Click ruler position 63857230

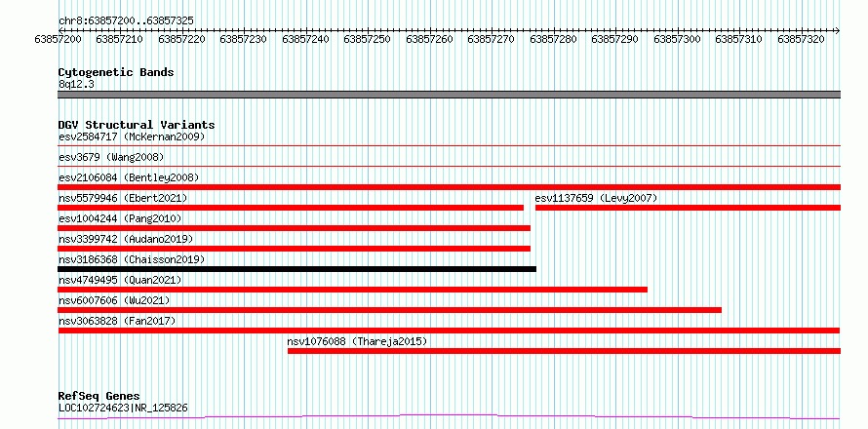(244, 39)
